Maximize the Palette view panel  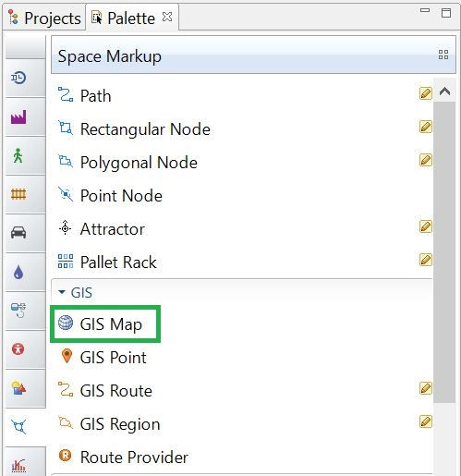pos(446,13)
